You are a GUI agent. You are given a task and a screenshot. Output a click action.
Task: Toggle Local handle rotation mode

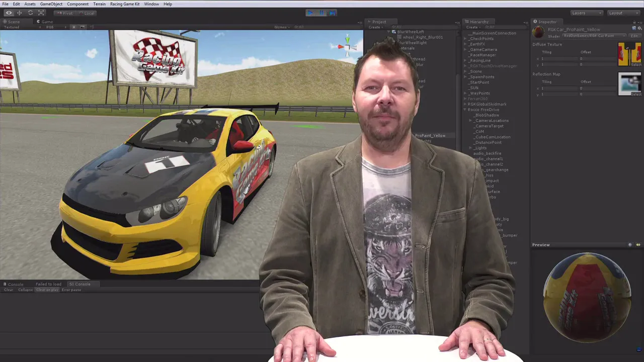point(86,13)
